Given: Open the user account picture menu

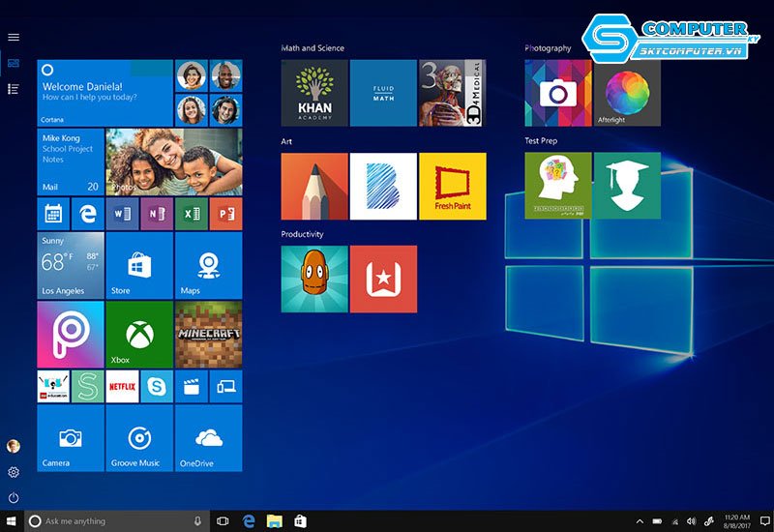Looking at the screenshot, I should coord(14,446).
